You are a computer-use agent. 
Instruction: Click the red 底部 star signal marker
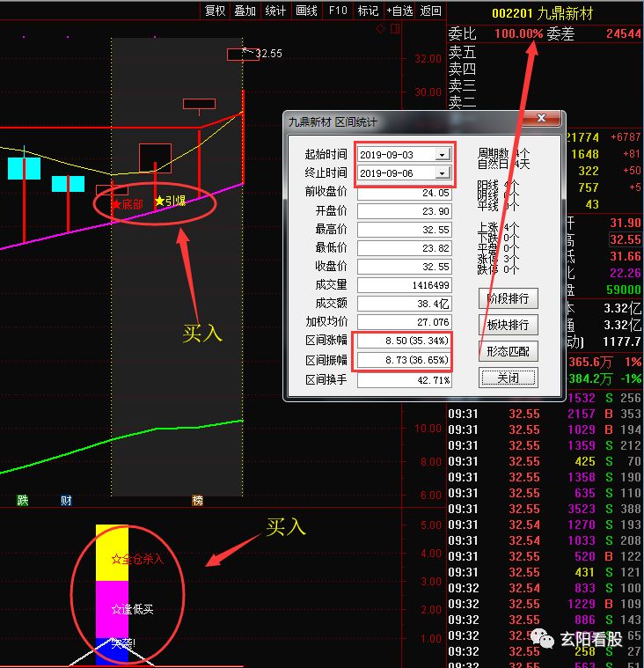click(128, 205)
